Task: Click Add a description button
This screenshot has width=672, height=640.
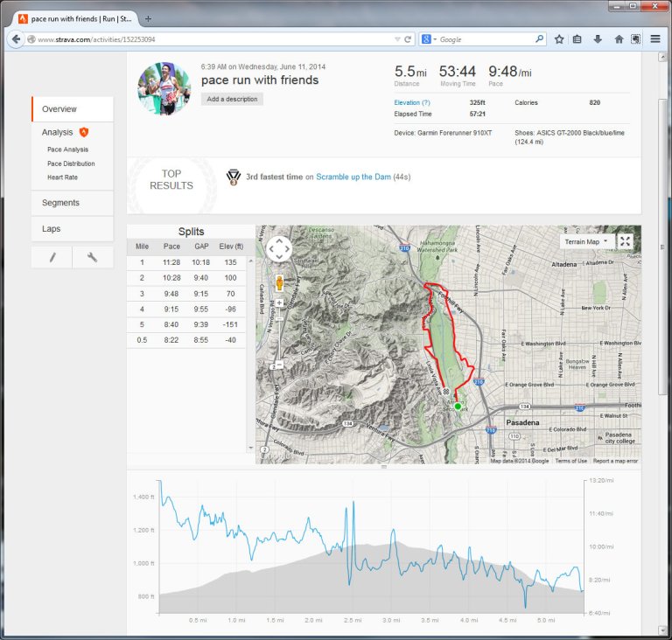Action: [x=232, y=99]
